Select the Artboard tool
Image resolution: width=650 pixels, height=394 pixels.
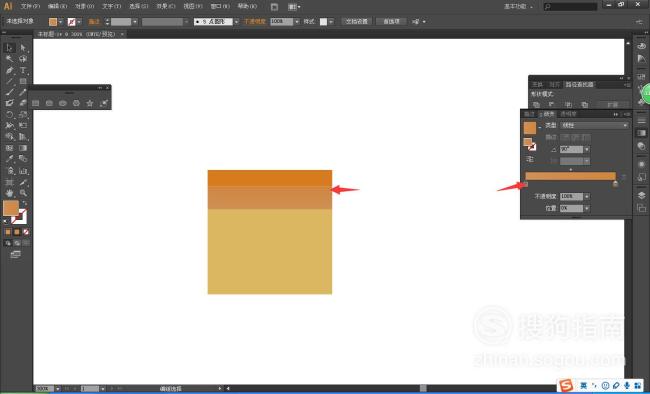pyautogui.click(x=9, y=182)
